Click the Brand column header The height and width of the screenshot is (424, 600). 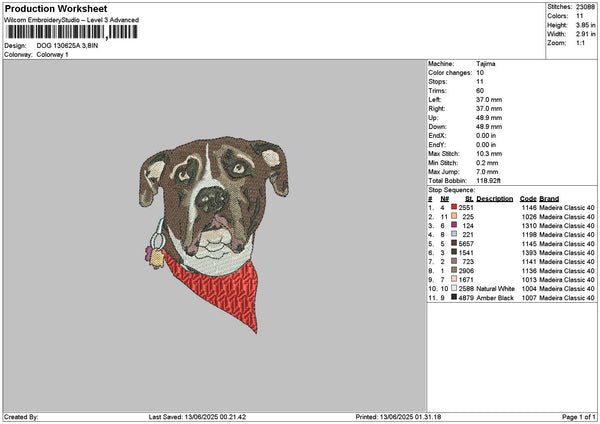pos(549,198)
